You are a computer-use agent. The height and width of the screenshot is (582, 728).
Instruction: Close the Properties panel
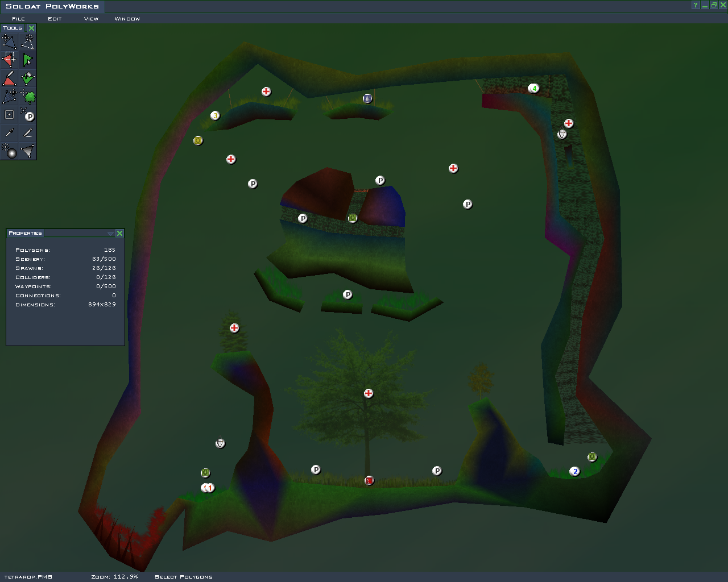tap(119, 234)
